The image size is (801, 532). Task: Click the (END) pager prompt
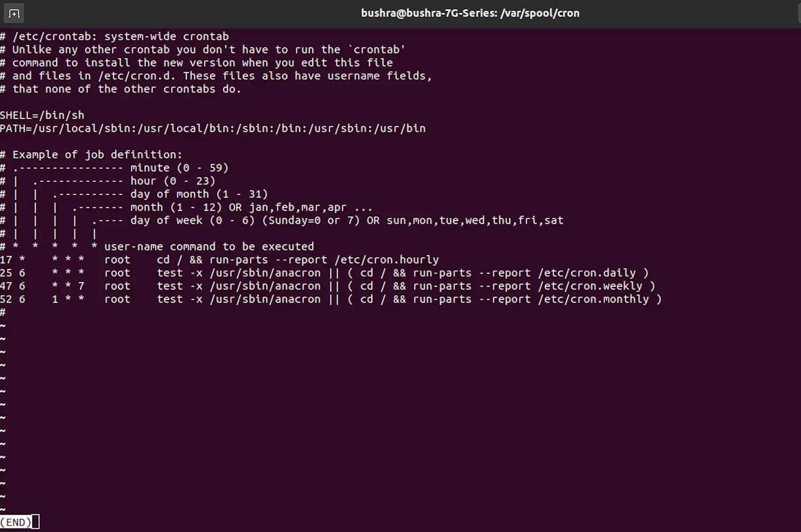[16, 522]
